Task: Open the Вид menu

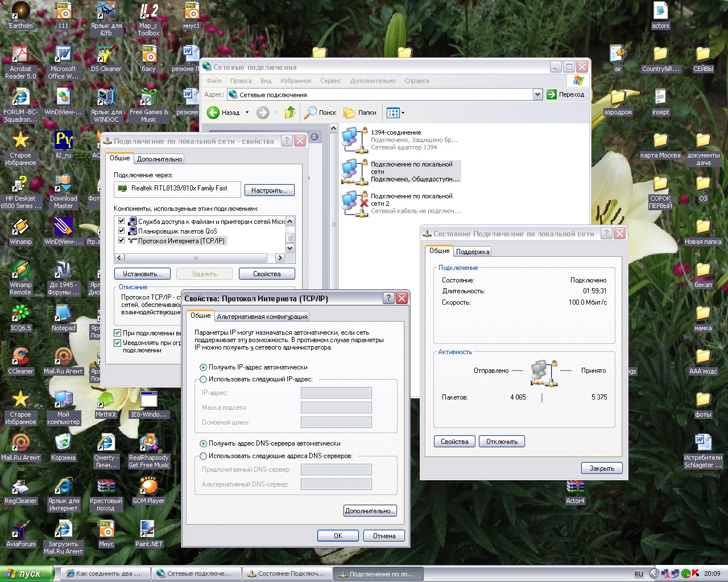Action: click(266, 81)
